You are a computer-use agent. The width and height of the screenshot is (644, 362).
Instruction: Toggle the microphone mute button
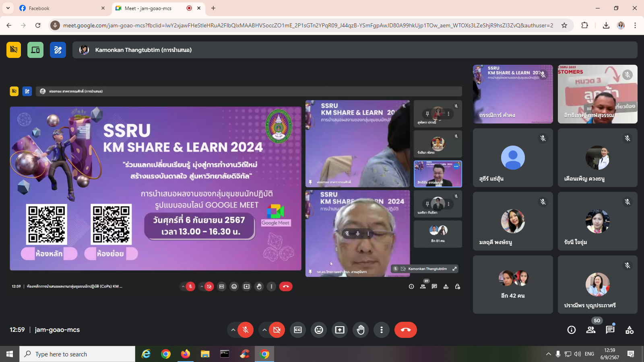coord(246,330)
